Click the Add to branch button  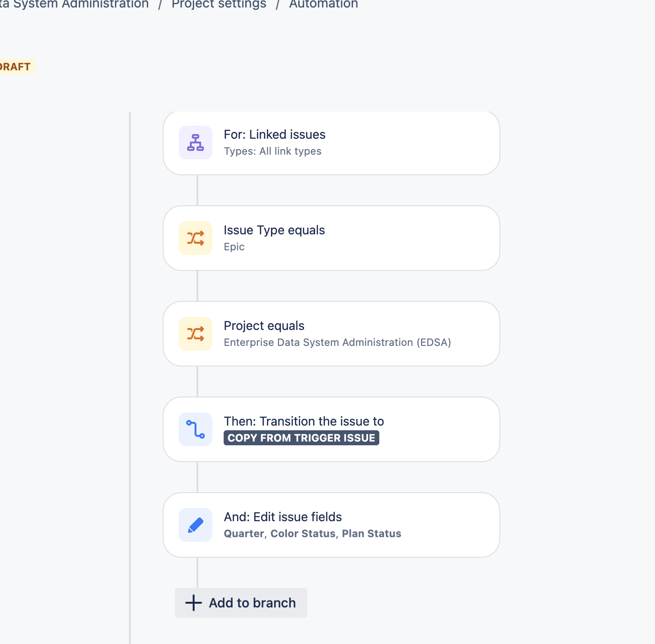click(241, 603)
